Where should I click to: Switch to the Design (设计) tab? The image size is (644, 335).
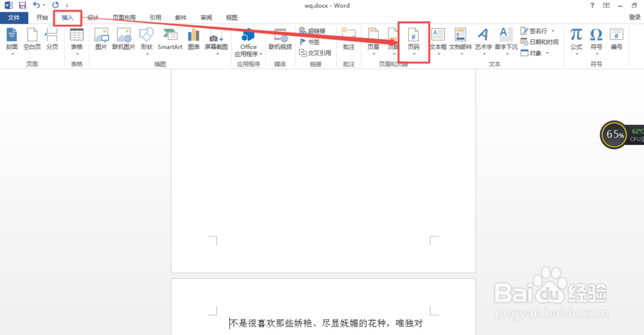(93, 17)
